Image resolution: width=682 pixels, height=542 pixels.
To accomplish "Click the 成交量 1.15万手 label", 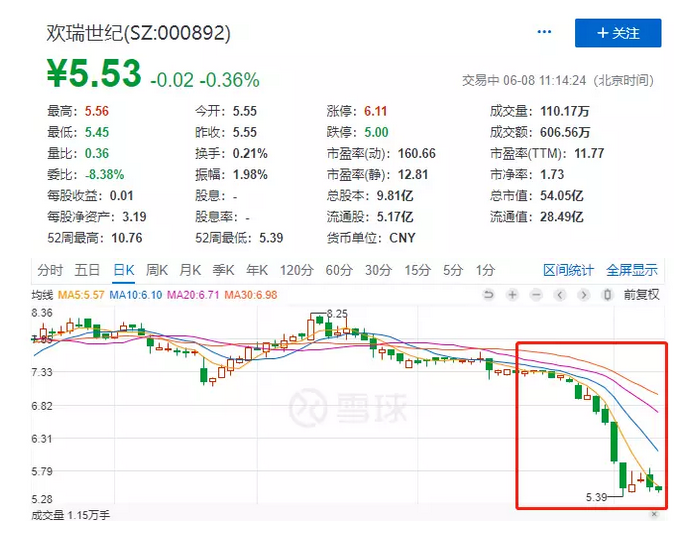I will 70,515.
